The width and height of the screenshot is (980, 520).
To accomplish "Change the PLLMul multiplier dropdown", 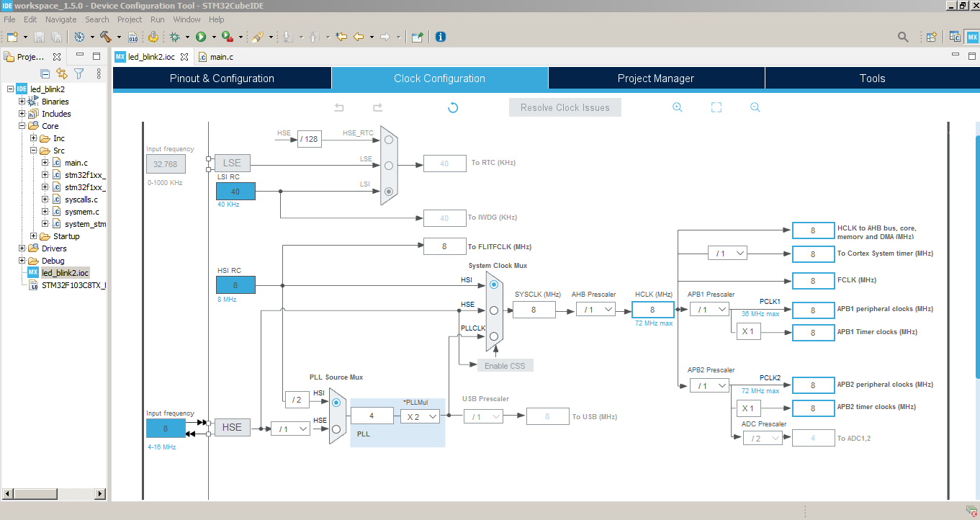I will pos(420,416).
